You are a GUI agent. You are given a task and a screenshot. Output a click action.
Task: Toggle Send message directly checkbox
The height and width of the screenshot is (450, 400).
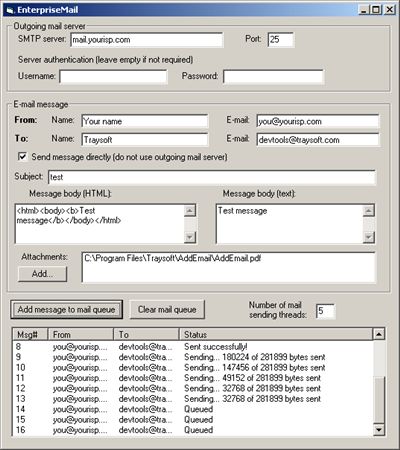tap(22, 156)
